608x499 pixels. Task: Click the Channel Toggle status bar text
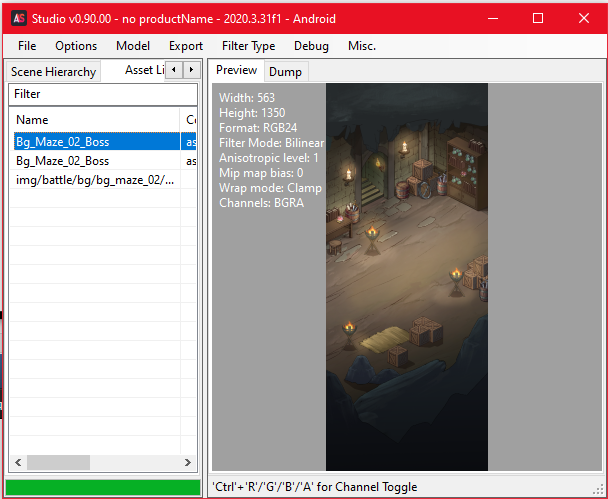(x=314, y=487)
